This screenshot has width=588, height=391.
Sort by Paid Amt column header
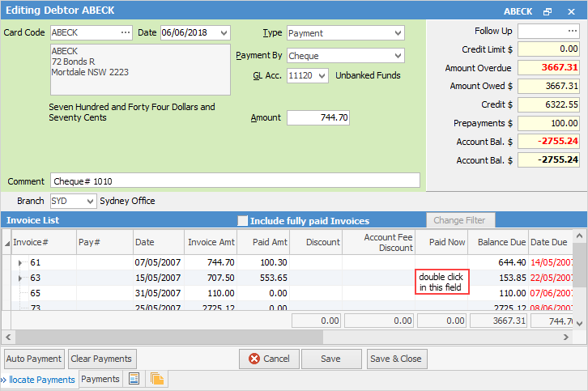[263, 242]
